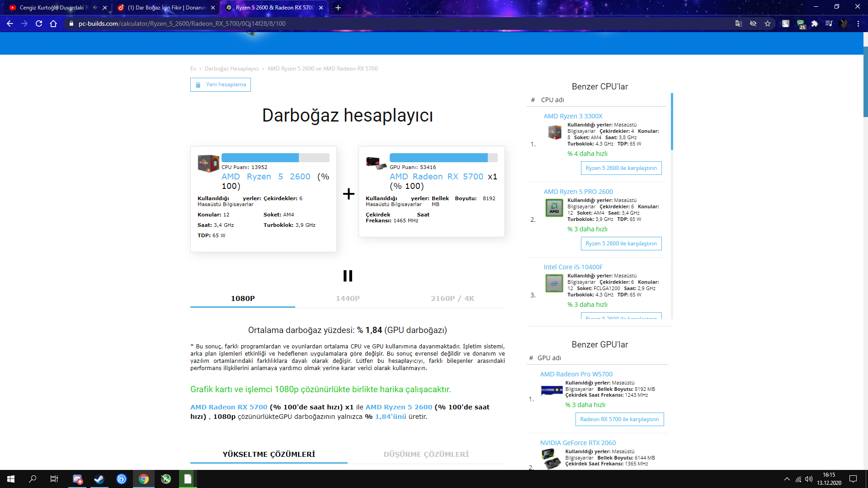Image resolution: width=868 pixels, height=488 pixels.
Task: Click the Ryzen 3 3300X thumbnail
Action: tap(554, 132)
